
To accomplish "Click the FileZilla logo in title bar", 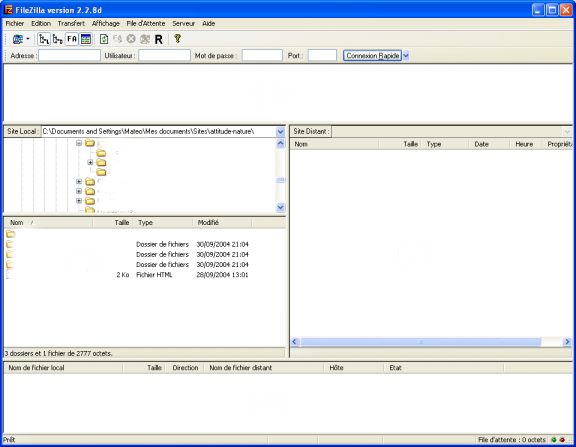I will (8, 10).
